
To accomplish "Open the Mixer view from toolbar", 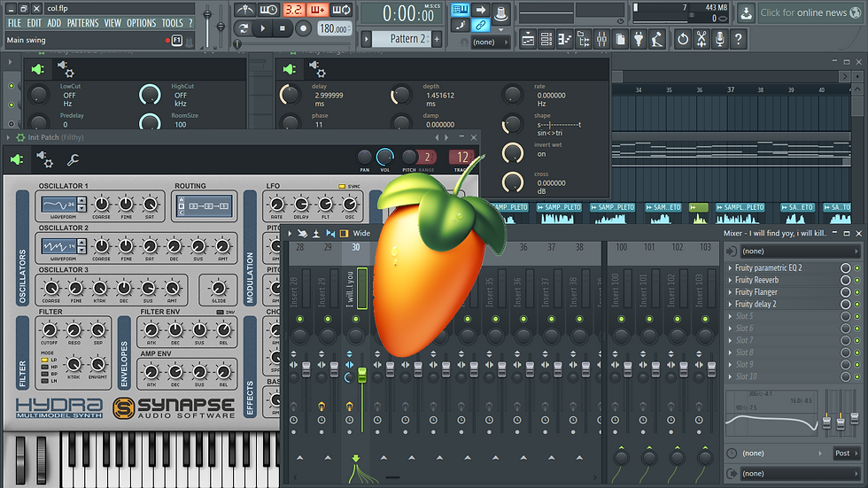I will (601, 39).
